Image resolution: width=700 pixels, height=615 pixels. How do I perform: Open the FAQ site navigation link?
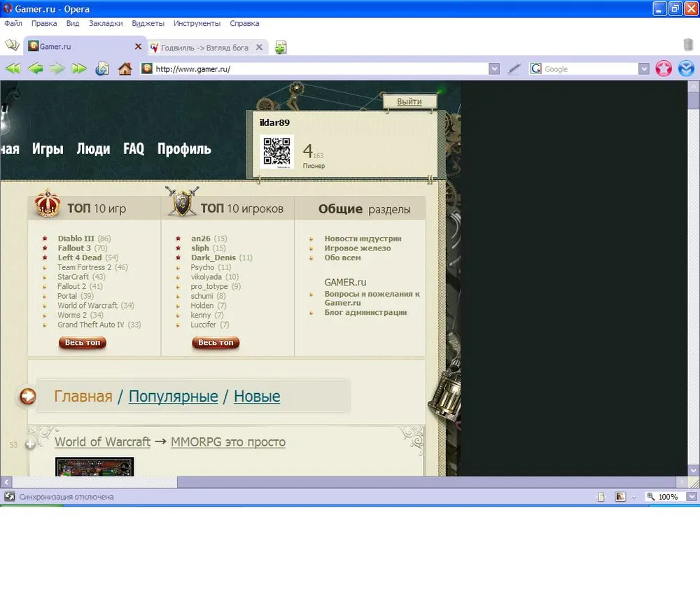[134, 148]
